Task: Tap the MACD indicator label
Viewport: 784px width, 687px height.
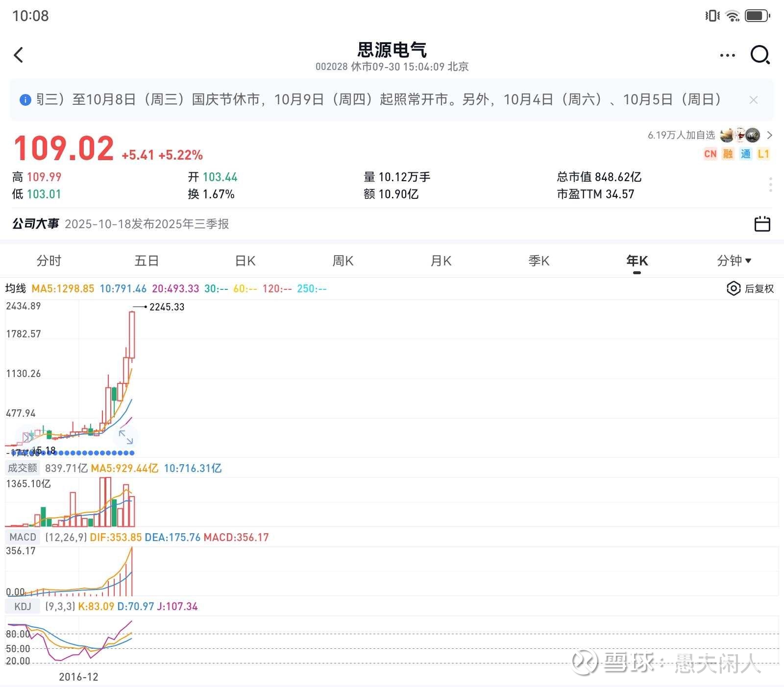Action: [23, 537]
